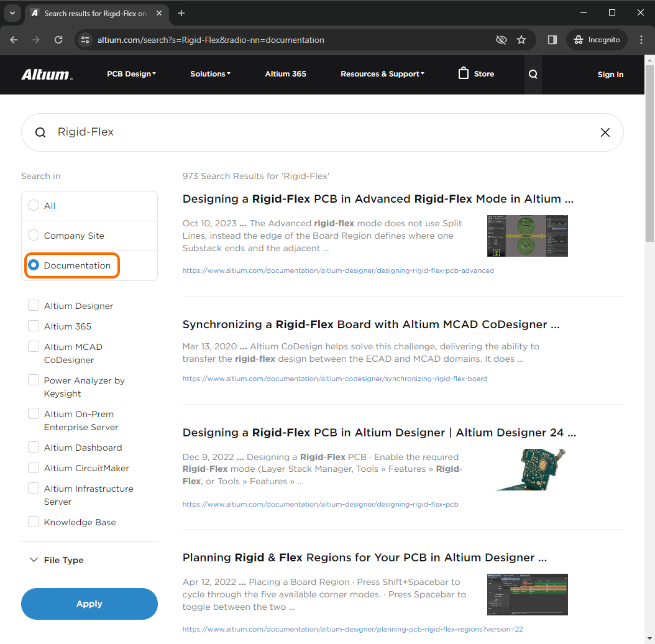Viewport: 655px width, 644px height.
Task: Click the Store shopping bag icon
Action: coord(463,73)
